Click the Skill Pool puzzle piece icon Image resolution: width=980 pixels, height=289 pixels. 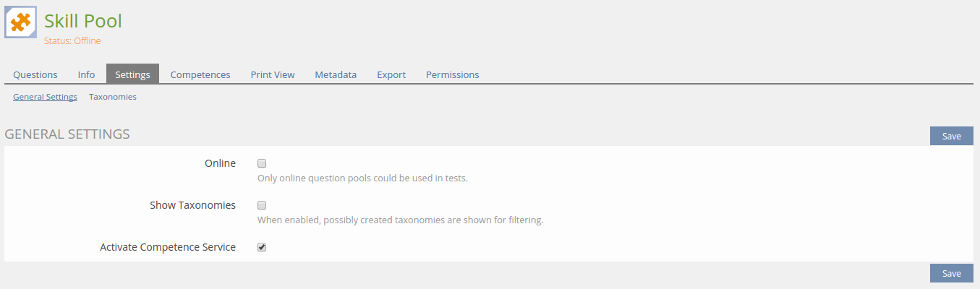pos(20,22)
